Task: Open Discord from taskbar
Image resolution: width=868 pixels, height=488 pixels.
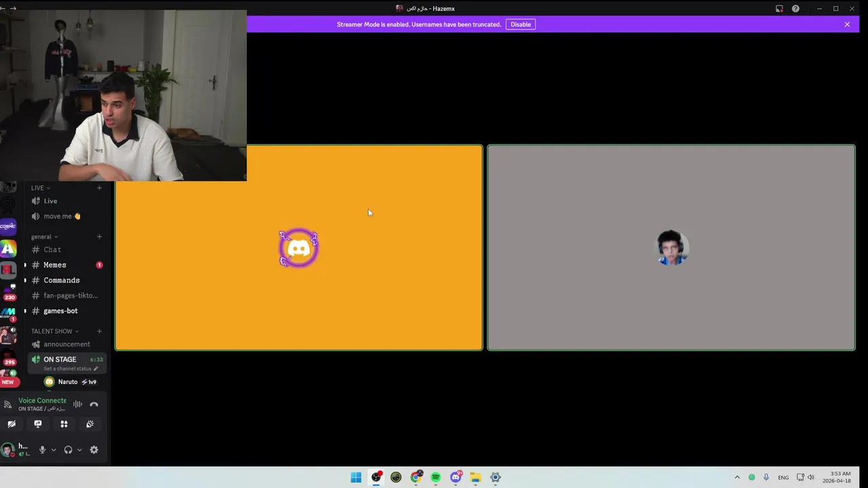Action: coord(456,477)
